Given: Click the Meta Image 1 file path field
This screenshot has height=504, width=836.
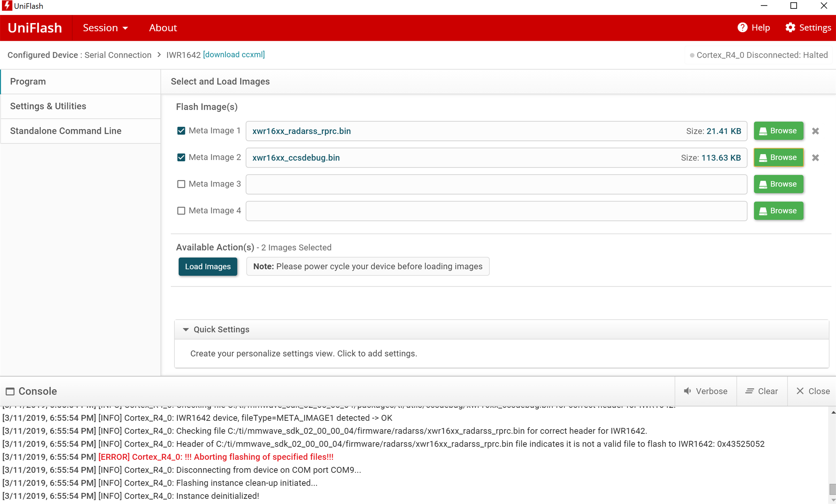Looking at the screenshot, I should coord(496,131).
